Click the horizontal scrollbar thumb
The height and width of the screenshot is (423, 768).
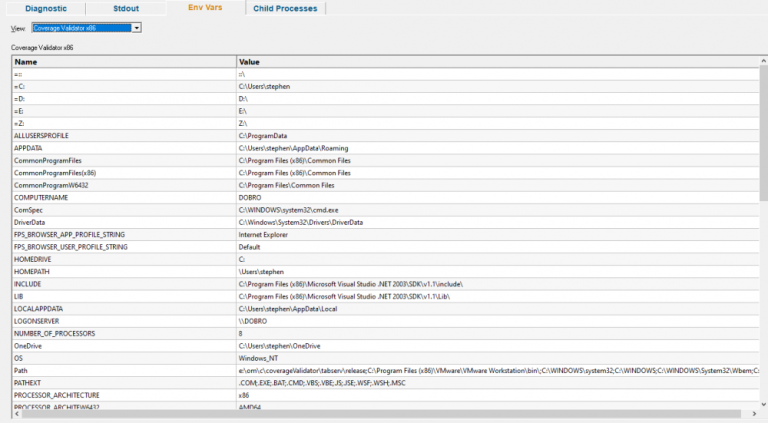(x=381, y=414)
